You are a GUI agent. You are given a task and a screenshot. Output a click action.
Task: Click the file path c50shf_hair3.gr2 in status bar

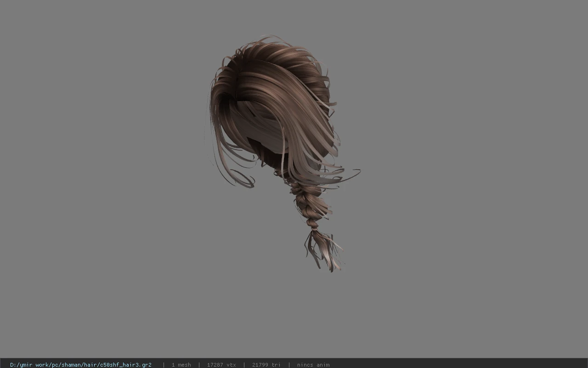[x=81, y=365]
